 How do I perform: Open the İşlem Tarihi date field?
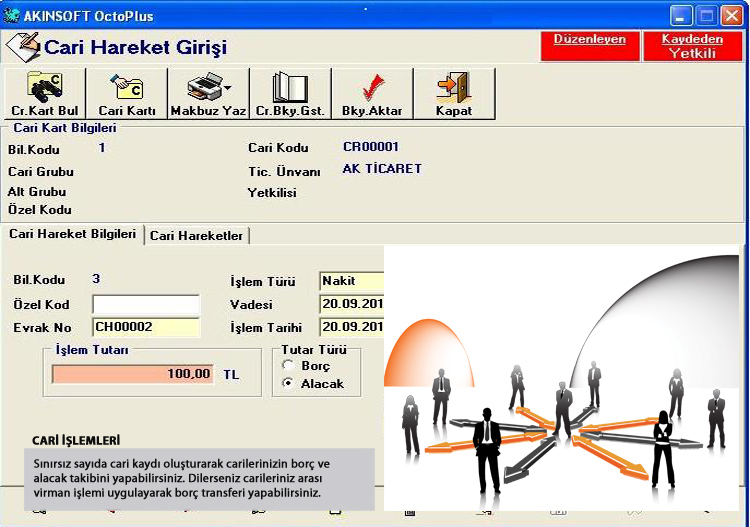tap(352, 327)
